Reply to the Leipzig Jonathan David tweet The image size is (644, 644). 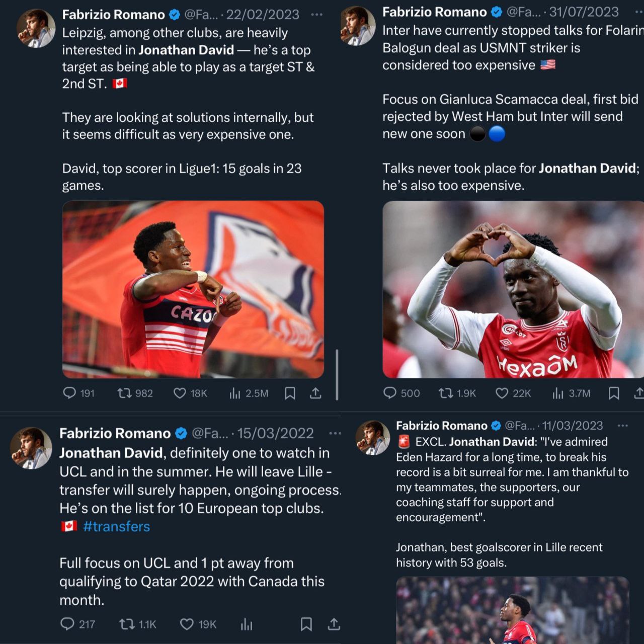[x=69, y=392]
